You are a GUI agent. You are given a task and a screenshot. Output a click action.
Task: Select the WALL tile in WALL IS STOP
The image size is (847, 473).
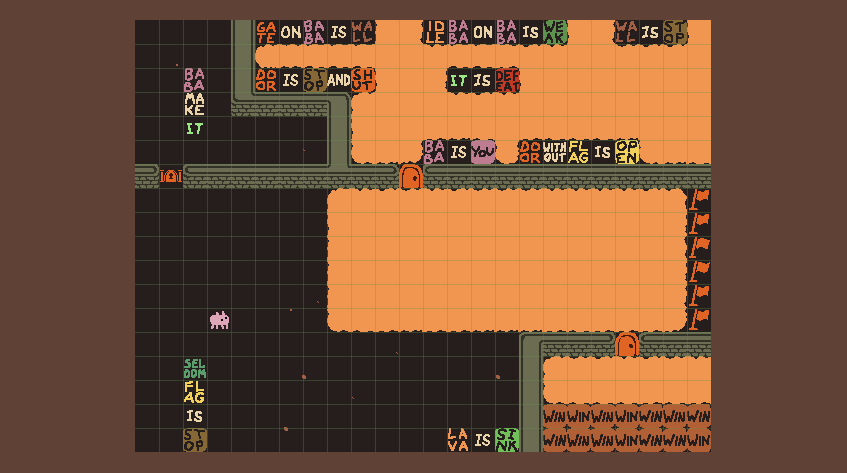pyautogui.click(x=627, y=32)
